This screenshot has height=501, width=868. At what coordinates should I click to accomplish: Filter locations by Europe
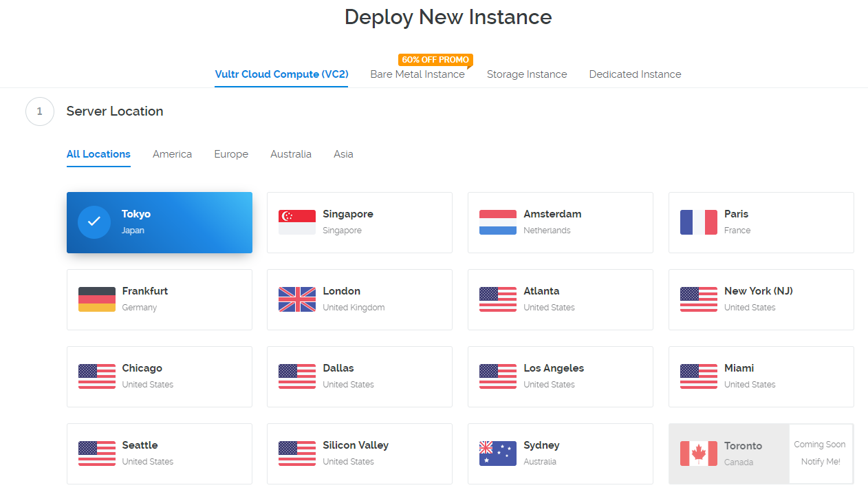coord(231,154)
